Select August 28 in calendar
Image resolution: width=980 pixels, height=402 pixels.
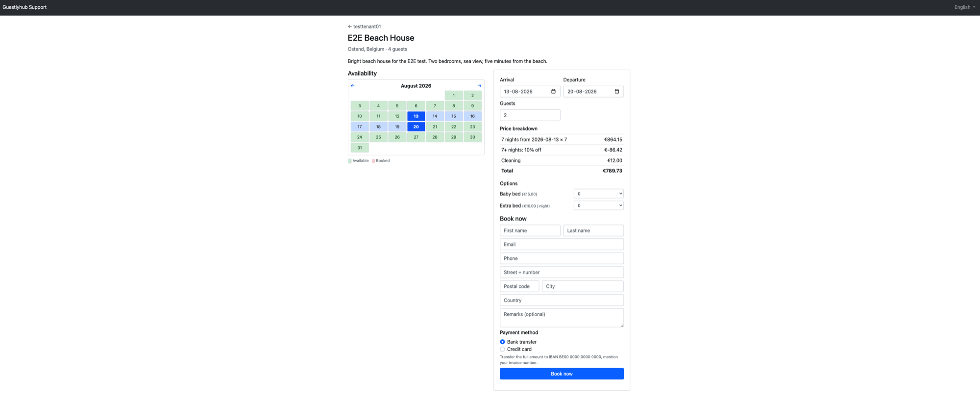435,137
